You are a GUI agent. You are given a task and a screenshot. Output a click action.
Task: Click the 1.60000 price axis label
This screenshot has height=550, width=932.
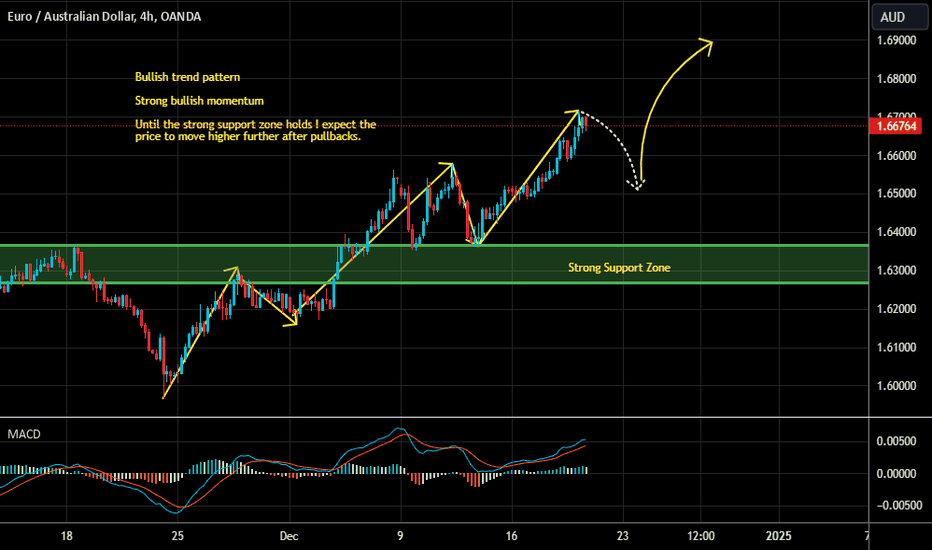(x=896, y=386)
